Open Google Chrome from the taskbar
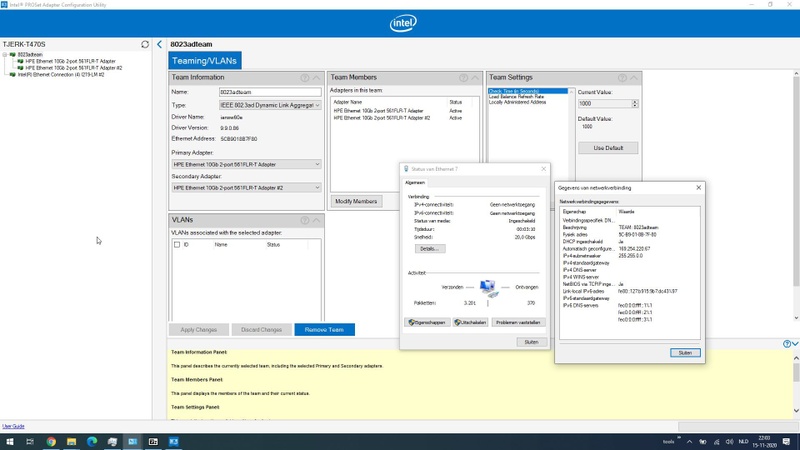This screenshot has height=450, width=800. (51, 442)
